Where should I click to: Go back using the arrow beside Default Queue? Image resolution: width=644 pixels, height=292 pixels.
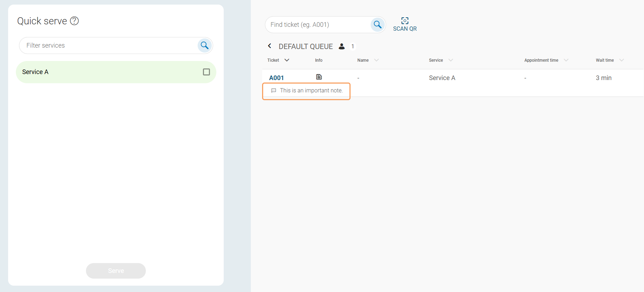point(270,46)
